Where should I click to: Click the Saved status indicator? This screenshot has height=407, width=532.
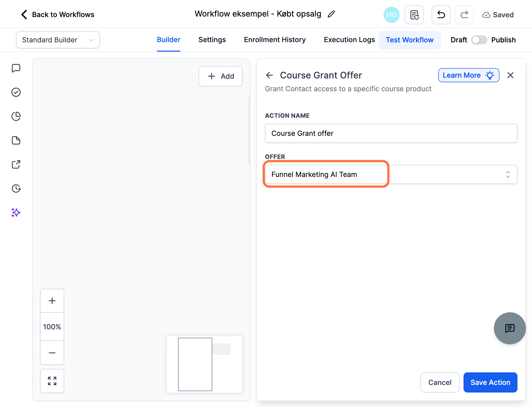click(498, 15)
